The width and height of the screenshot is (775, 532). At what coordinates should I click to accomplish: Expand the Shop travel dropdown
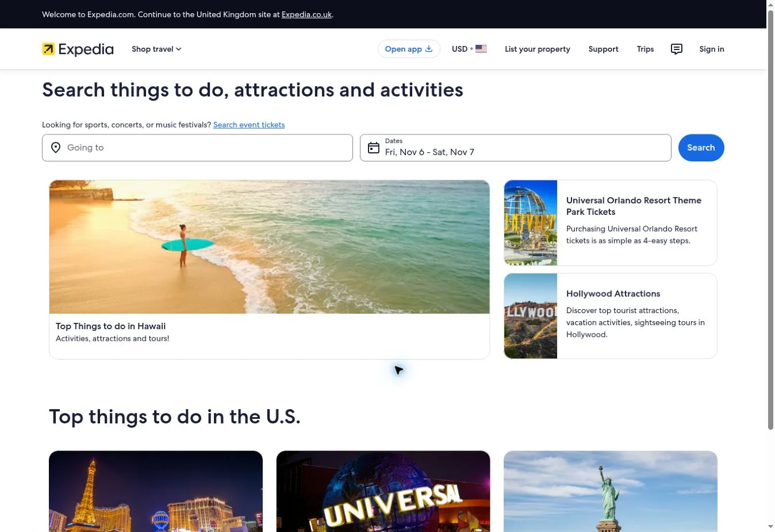tap(156, 49)
